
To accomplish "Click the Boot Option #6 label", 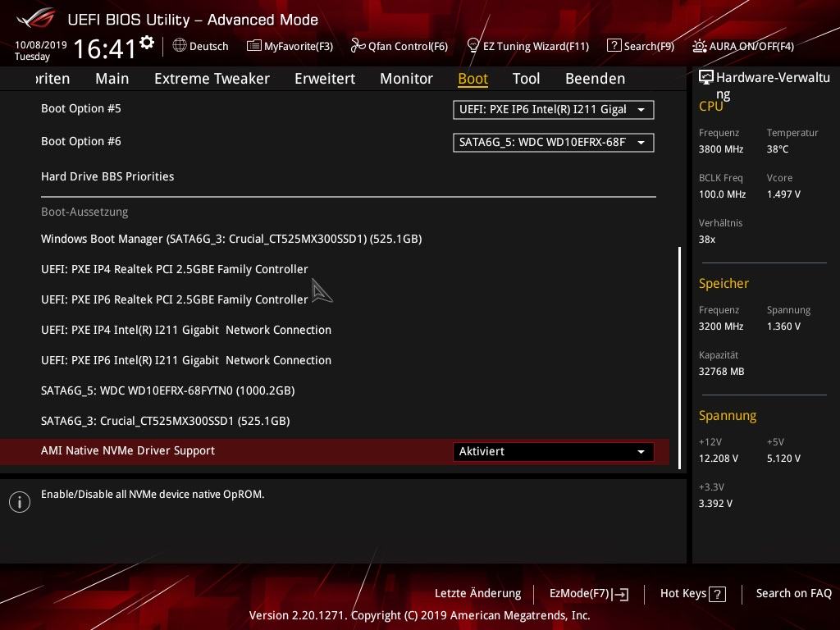I will [81, 141].
